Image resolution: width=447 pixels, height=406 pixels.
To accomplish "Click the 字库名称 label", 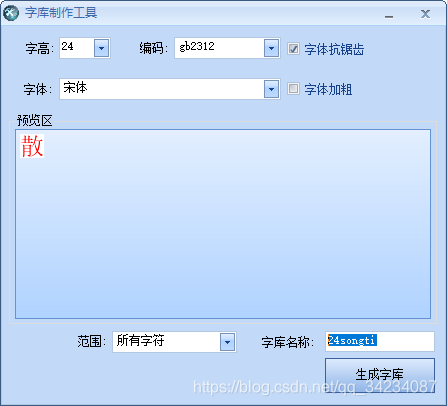I will point(288,342).
